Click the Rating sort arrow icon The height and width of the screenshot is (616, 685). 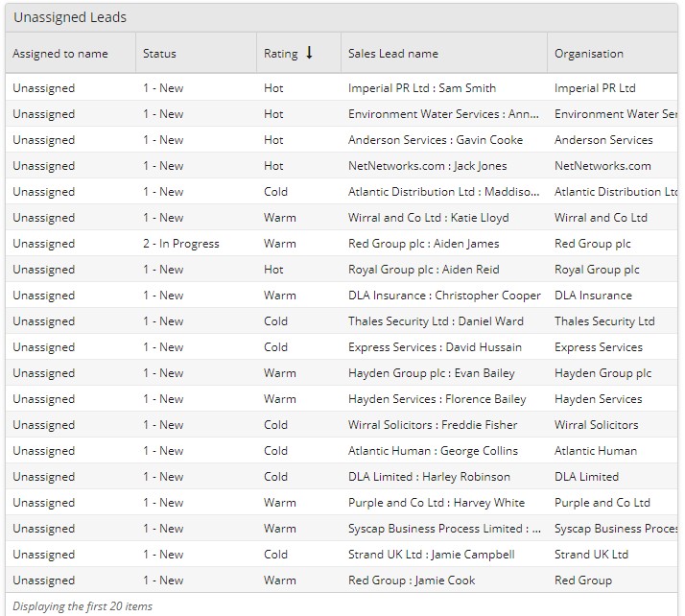[x=309, y=53]
